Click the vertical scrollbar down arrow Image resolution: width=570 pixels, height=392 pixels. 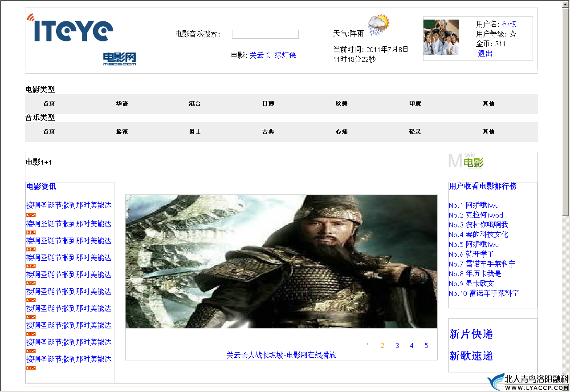coord(566,387)
